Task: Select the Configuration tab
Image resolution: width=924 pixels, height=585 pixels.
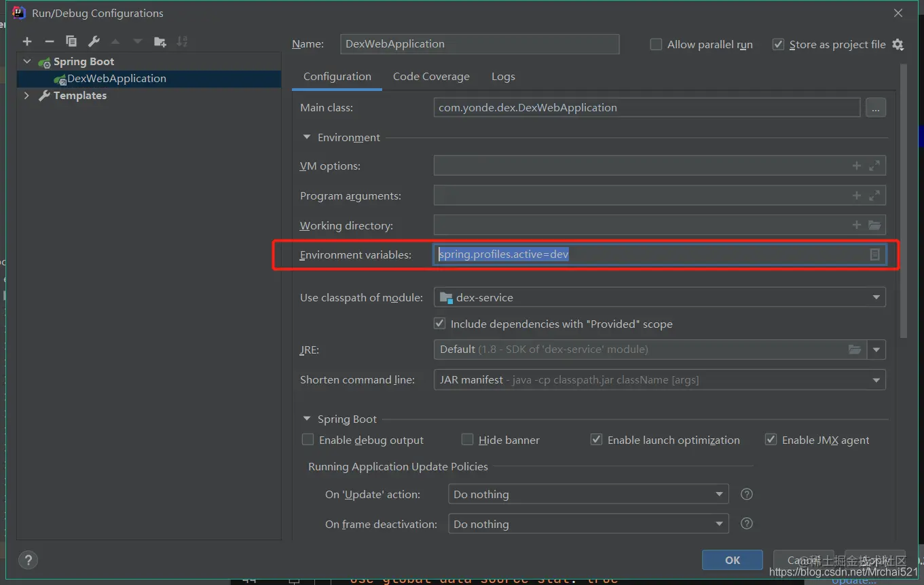Action: pyautogui.click(x=337, y=77)
